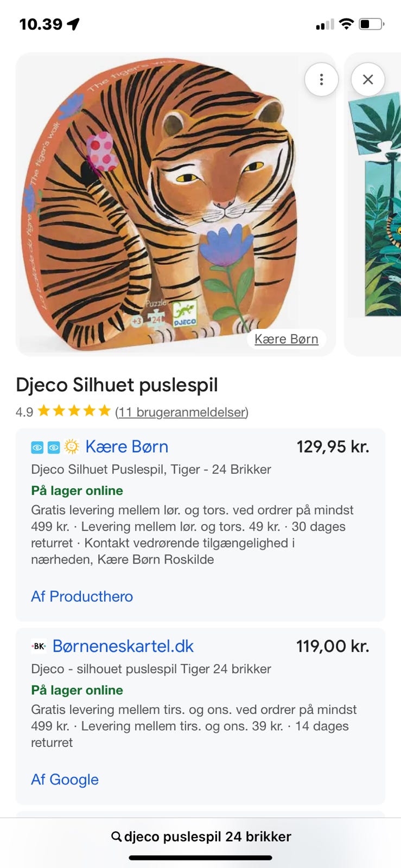Screen dimensions: 401x868
Task: Click the Af Google link
Action: [65, 780]
